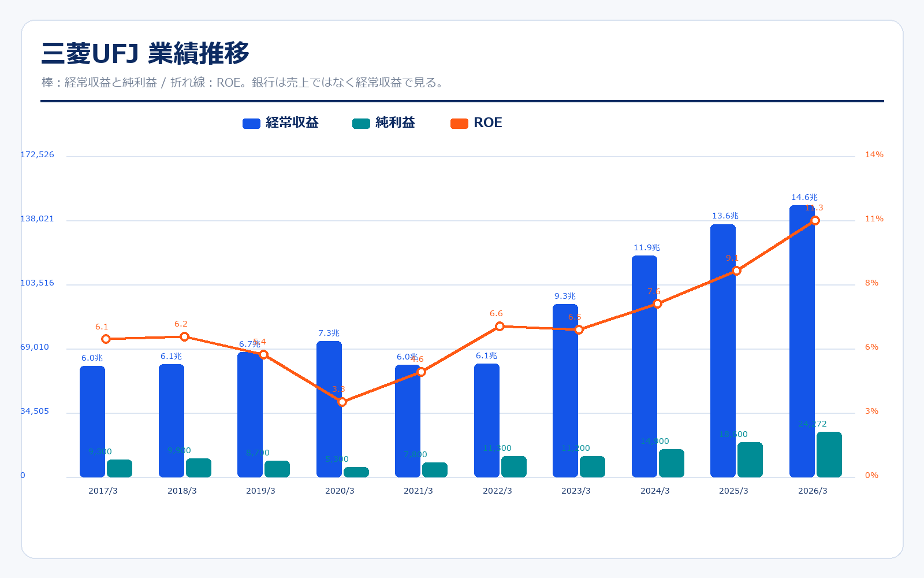Select the 2021/3 teal net profit bar
924x578 pixels.
435,470
